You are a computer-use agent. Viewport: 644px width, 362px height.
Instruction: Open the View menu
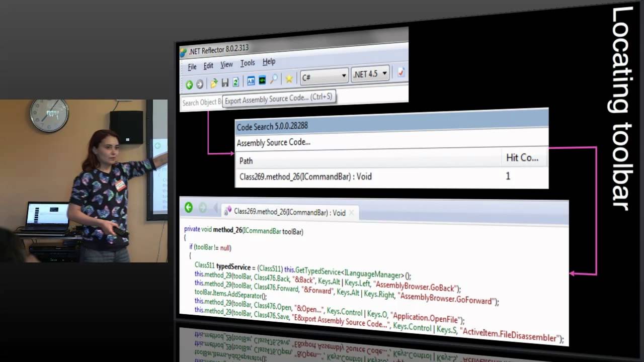click(226, 64)
